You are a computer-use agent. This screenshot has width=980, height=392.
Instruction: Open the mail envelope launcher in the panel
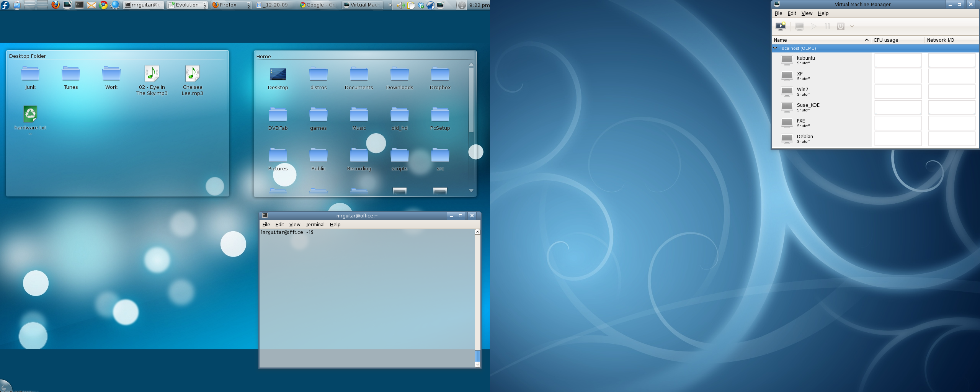coord(91,5)
